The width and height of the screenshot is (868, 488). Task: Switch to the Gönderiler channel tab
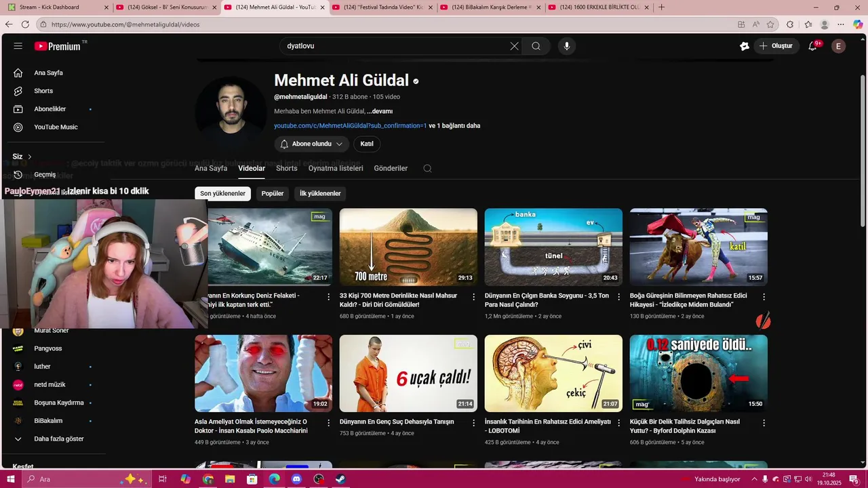tap(391, 168)
